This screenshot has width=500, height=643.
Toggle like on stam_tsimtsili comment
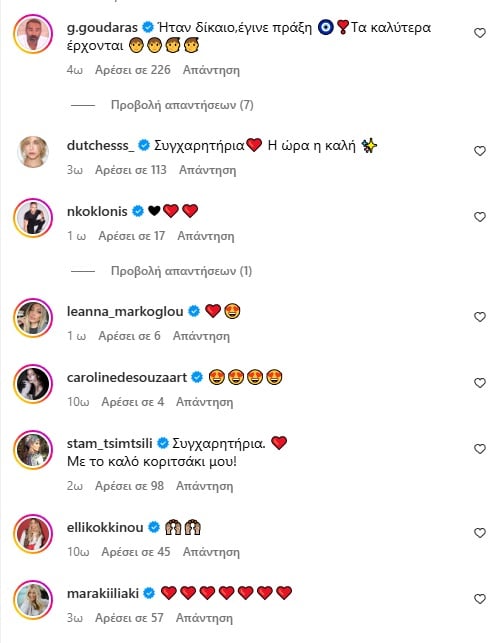(x=479, y=449)
